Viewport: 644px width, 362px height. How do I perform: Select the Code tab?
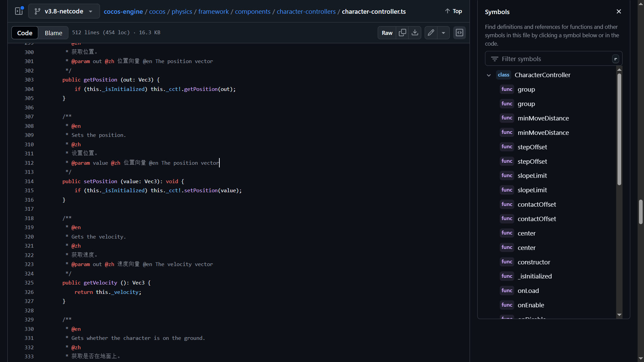pyautogui.click(x=25, y=33)
